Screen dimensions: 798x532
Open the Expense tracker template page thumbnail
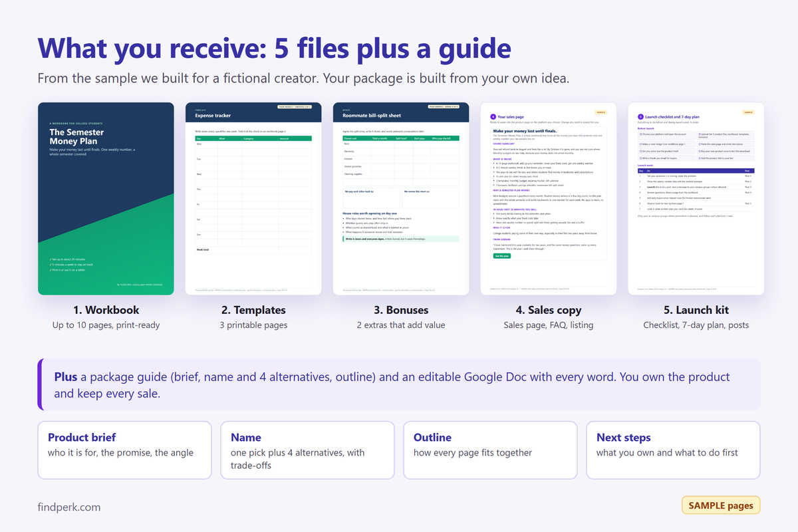[253, 198]
